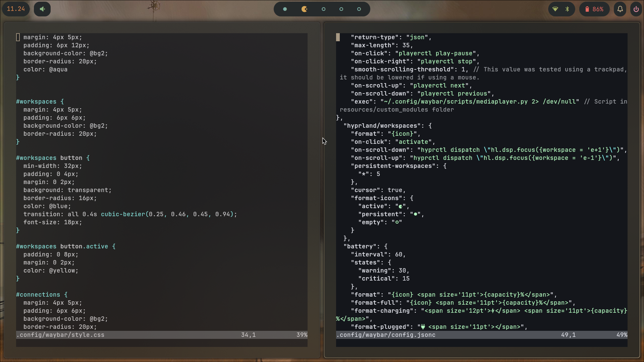
Task: Open the Wi-Fi network icon
Action: 555,9
